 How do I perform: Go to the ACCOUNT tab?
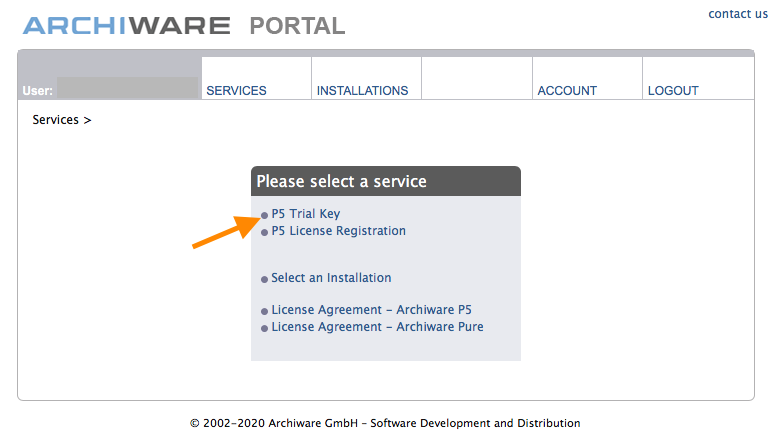click(x=567, y=90)
